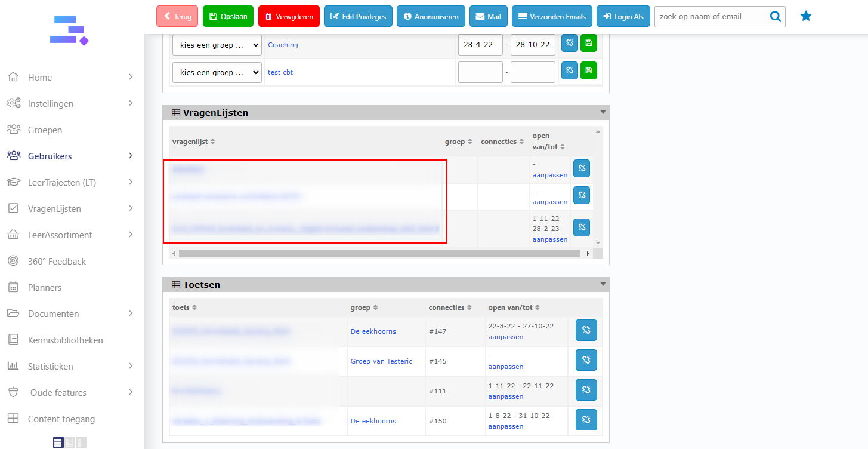
Task: Click the search magnifier icon
Action: (x=776, y=17)
